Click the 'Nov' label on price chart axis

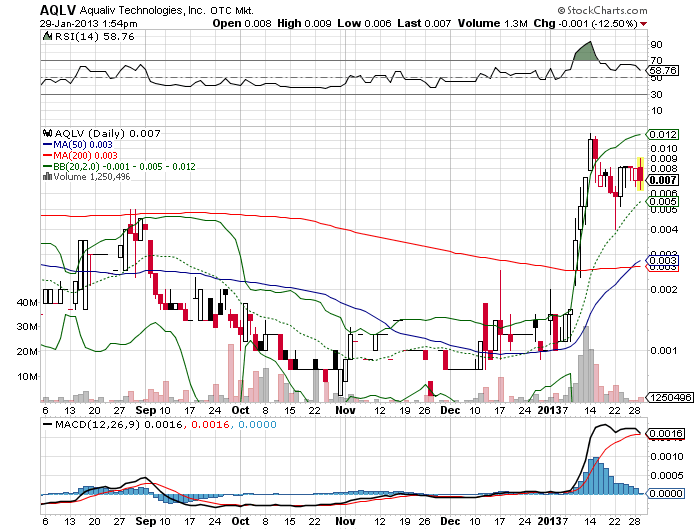(345, 410)
